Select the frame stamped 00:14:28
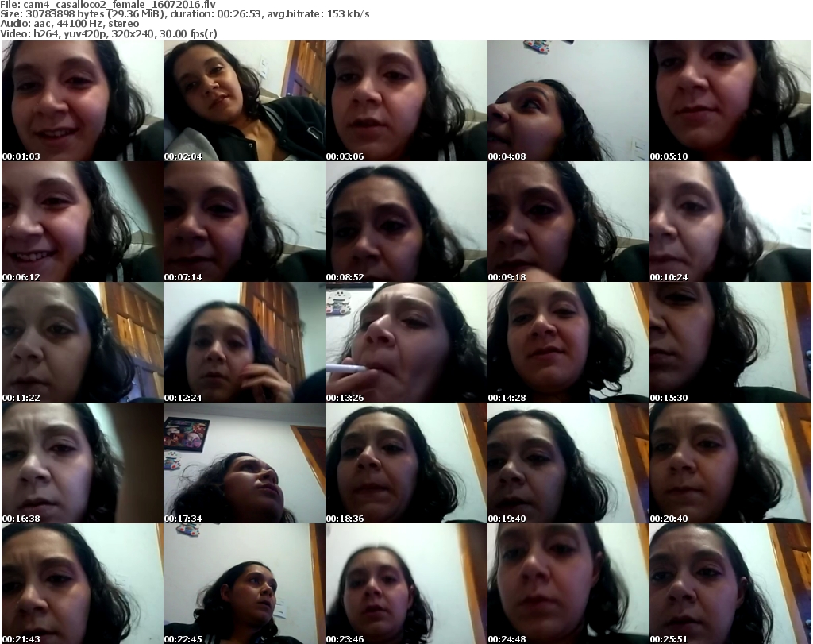 tap(568, 342)
